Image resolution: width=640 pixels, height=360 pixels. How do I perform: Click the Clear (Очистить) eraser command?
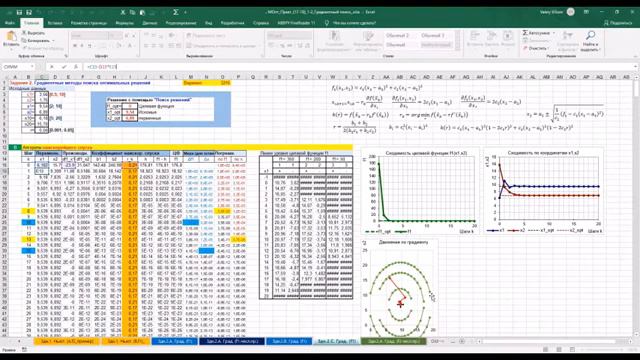[x=535, y=48]
